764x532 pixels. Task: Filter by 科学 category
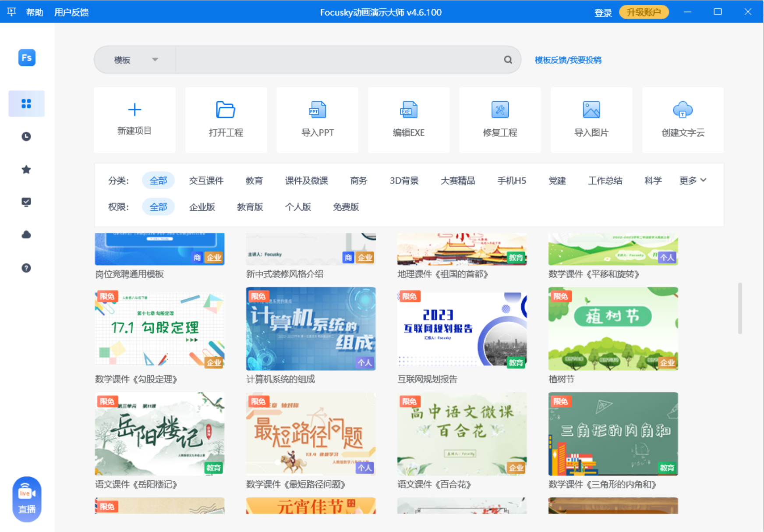pos(653,181)
